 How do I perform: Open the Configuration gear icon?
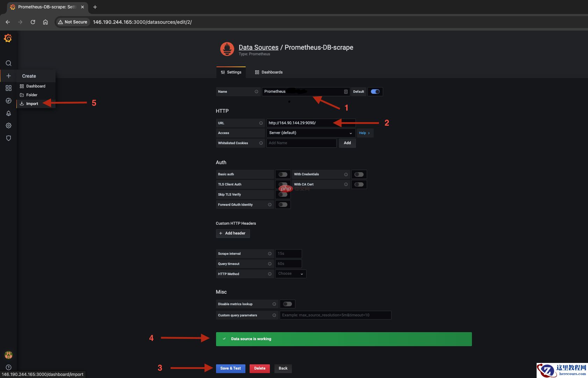click(9, 126)
